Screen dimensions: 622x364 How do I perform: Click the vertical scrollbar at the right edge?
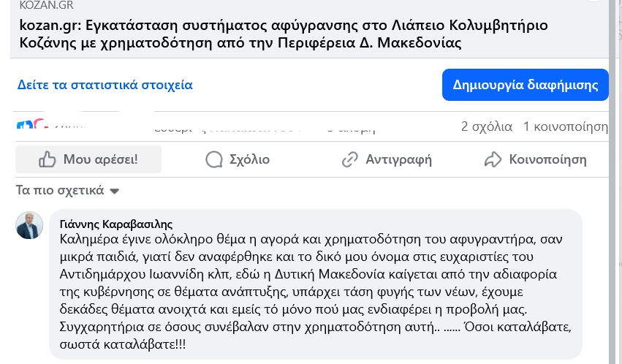coord(613,182)
